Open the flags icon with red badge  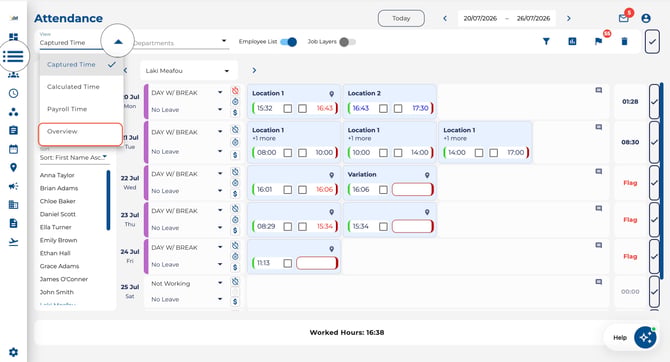(x=599, y=41)
